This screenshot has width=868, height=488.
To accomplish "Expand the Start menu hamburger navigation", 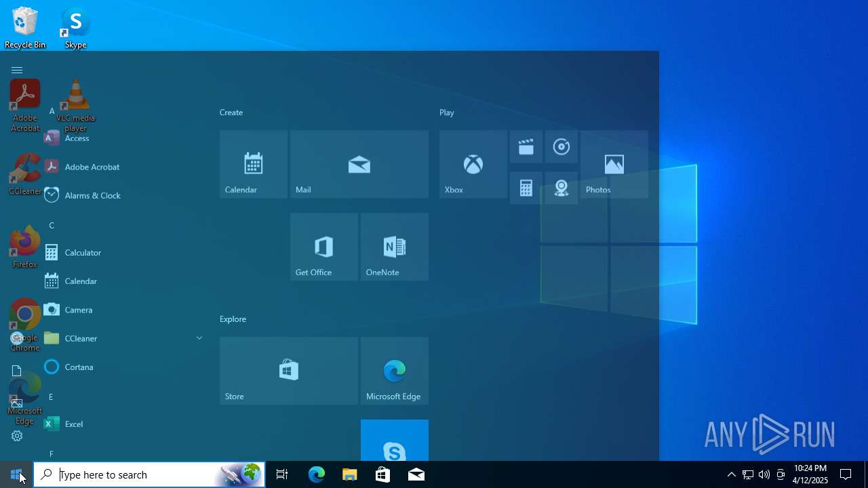I will point(17,70).
